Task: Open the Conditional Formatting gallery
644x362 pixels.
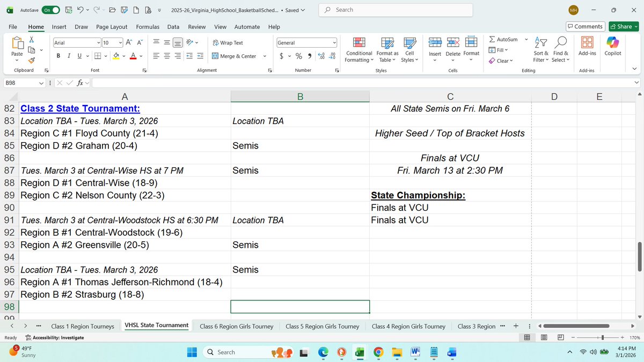Action: [x=358, y=49]
